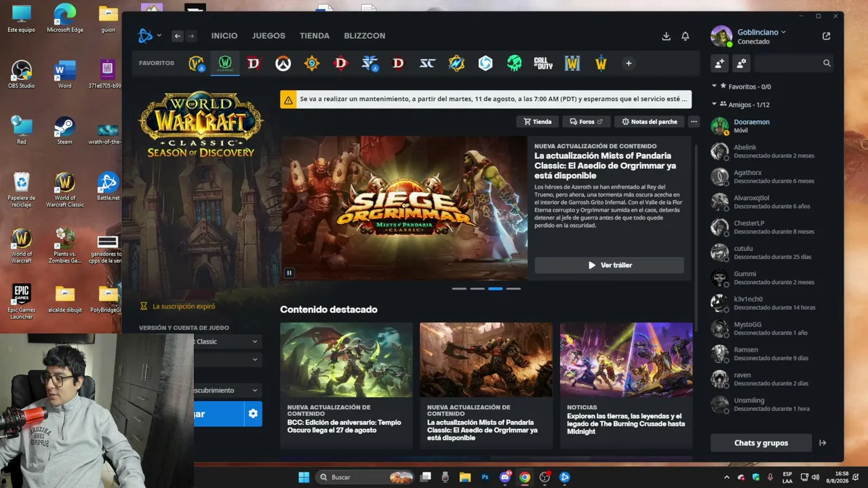868x488 pixels.
Task: Click the Tienda button under the banner
Action: pos(538,122)
